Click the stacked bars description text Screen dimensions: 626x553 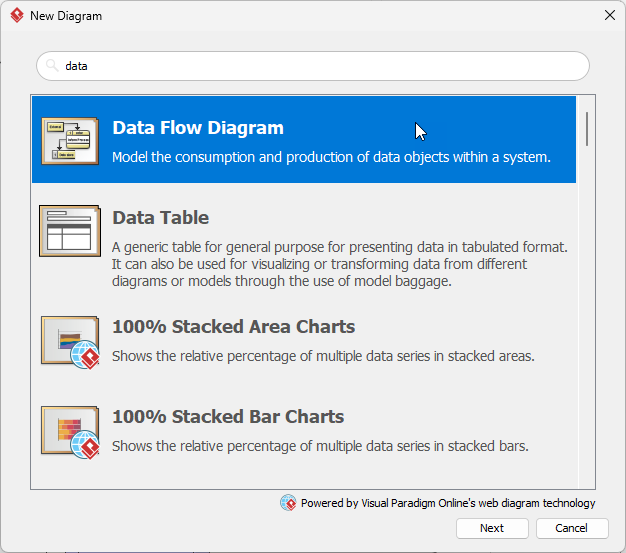tap(319, 446)
